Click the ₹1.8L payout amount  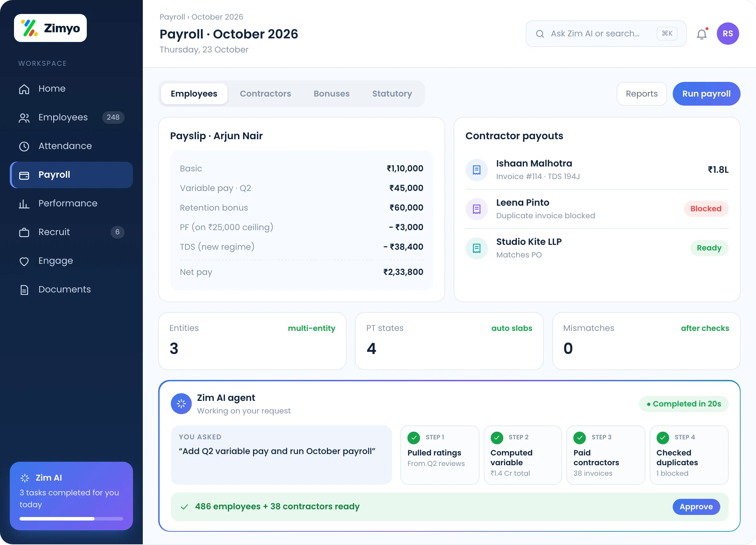[718, 170]
